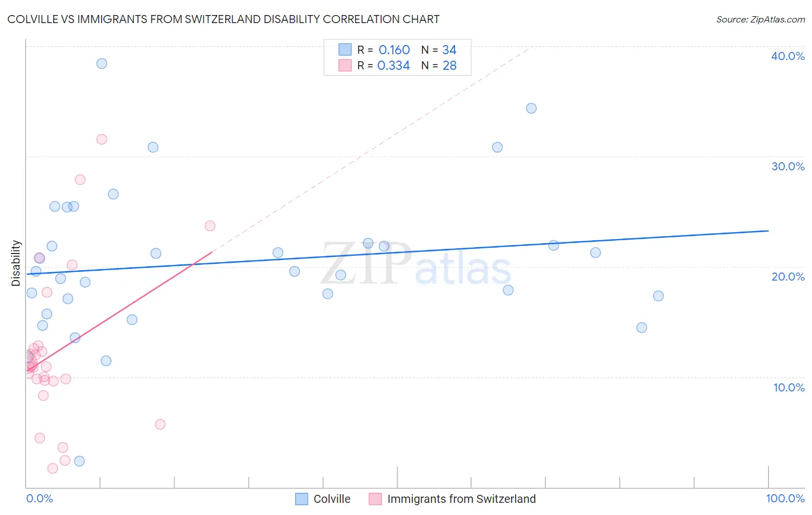Click the pink swatch beside R = 0.334
This screenshot has height=515, width=812.
click(345, 65)
